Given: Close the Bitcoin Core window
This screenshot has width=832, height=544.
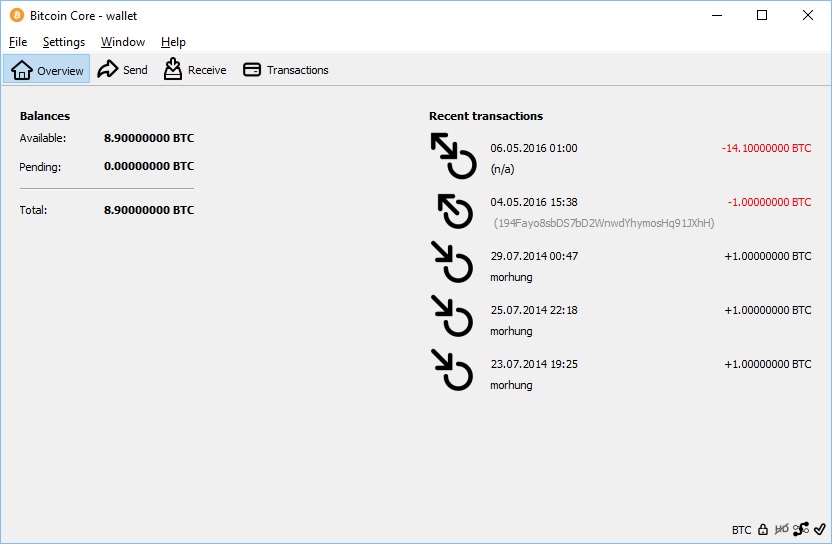Looking at the screenshot, I should tap(808, 15).
